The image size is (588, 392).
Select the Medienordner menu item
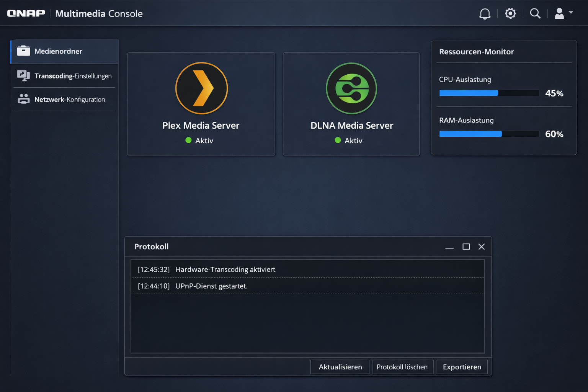point(64,51)
